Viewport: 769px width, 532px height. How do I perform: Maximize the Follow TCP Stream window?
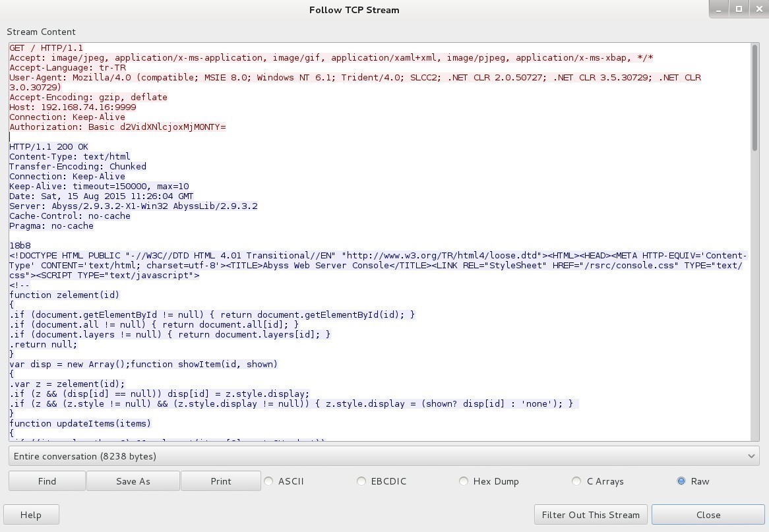tap(739, 9)
